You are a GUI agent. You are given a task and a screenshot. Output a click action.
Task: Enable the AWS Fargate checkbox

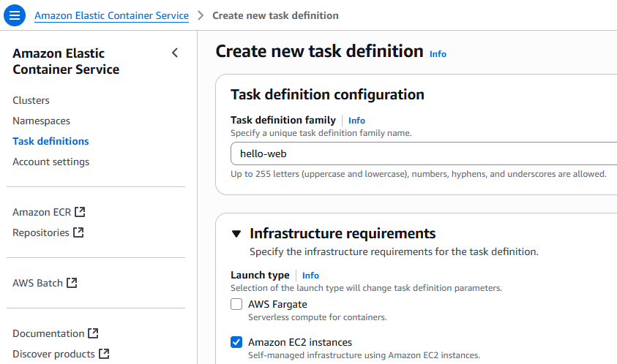236,305
